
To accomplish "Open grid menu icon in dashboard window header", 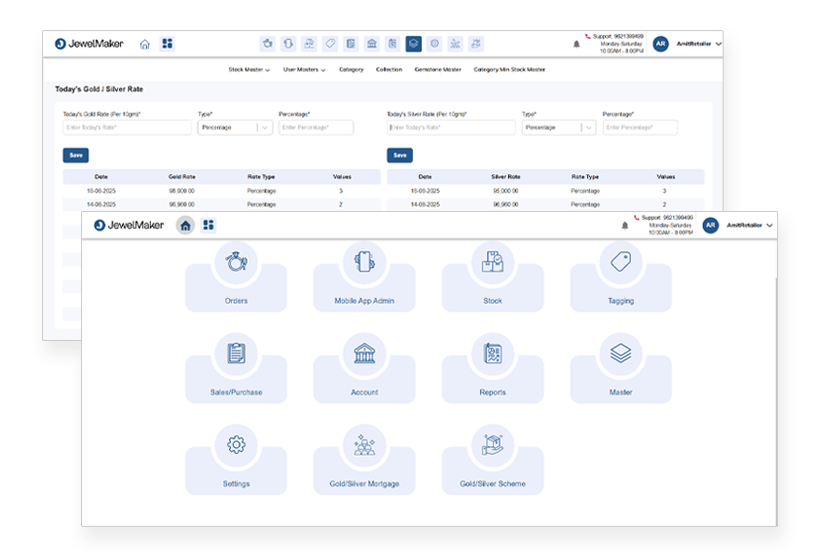I will pyautogui.click(x=208, y=225).
